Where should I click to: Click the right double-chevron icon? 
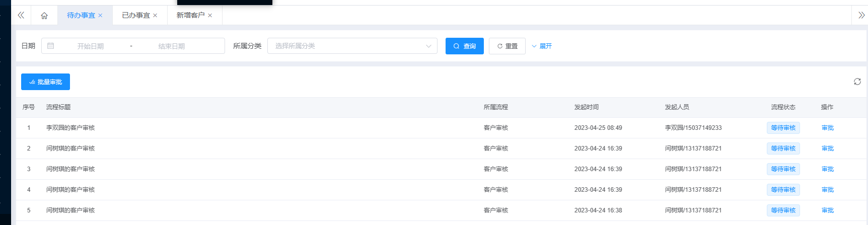pos(861,16)
